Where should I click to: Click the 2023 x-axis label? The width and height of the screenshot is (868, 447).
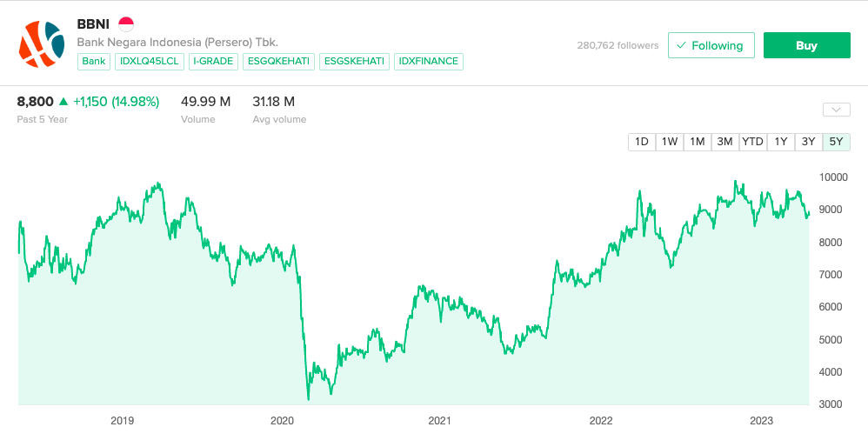(x=761, y=421)
